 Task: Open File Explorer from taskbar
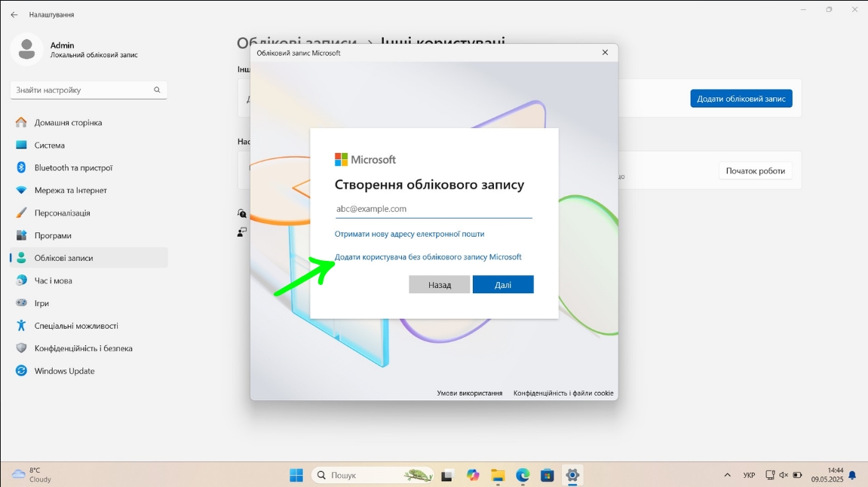pyautogui.click(x=498, y=475)
